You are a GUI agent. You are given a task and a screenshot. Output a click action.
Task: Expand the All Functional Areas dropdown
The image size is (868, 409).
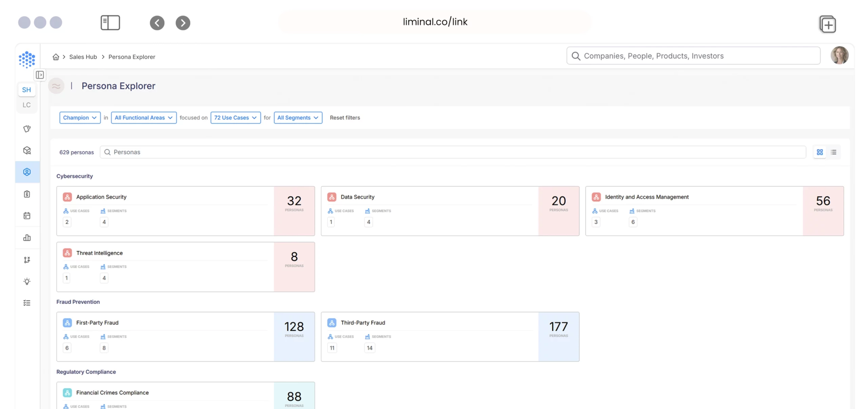(143, 118)
